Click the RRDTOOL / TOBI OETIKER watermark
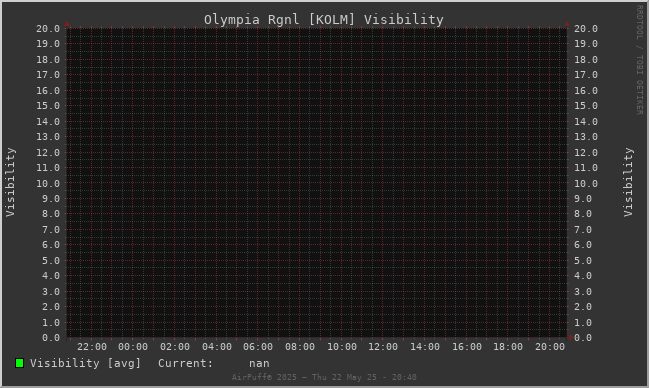 pos(639,60)
